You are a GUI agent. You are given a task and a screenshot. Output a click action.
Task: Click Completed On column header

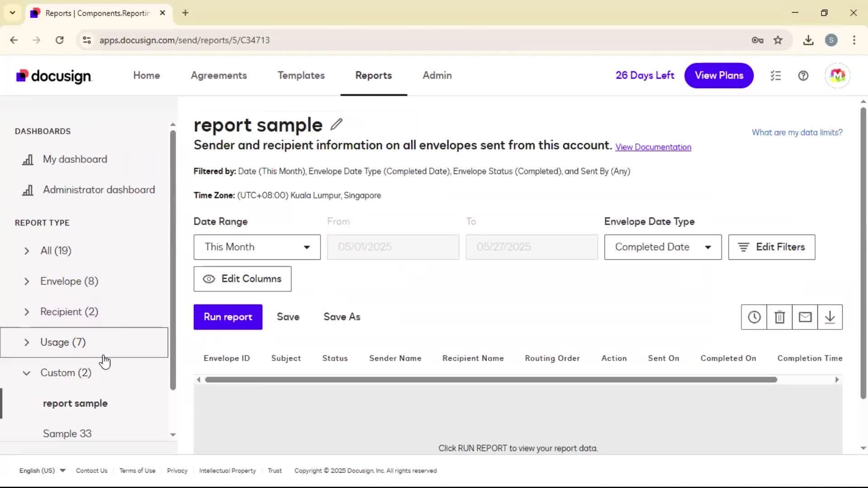(x=728, y=358)
